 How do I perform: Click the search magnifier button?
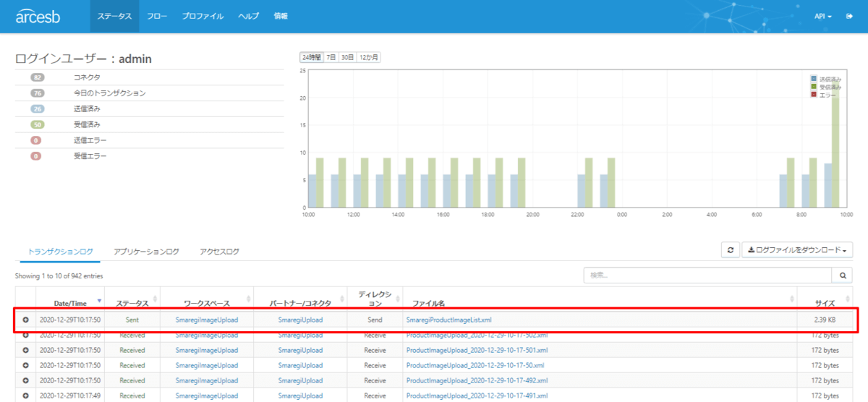pyautogui.click(x=843, y=275)
